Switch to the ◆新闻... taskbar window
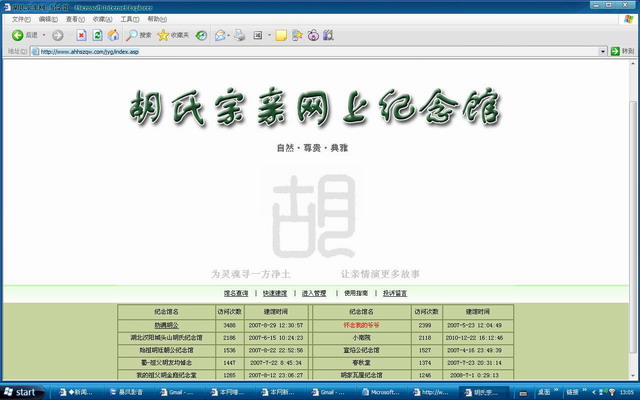 78,392
